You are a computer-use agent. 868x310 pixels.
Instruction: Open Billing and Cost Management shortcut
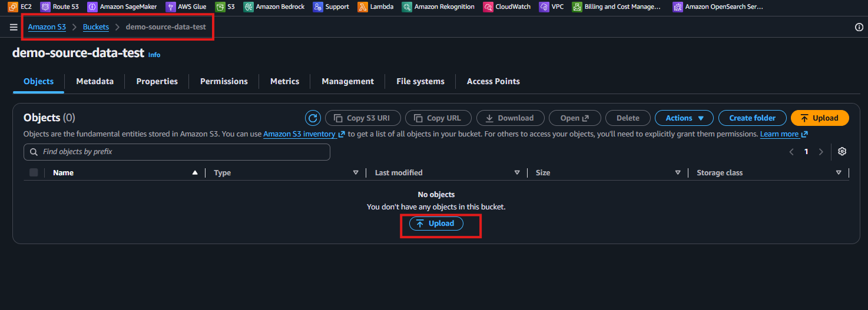(617, 7)
